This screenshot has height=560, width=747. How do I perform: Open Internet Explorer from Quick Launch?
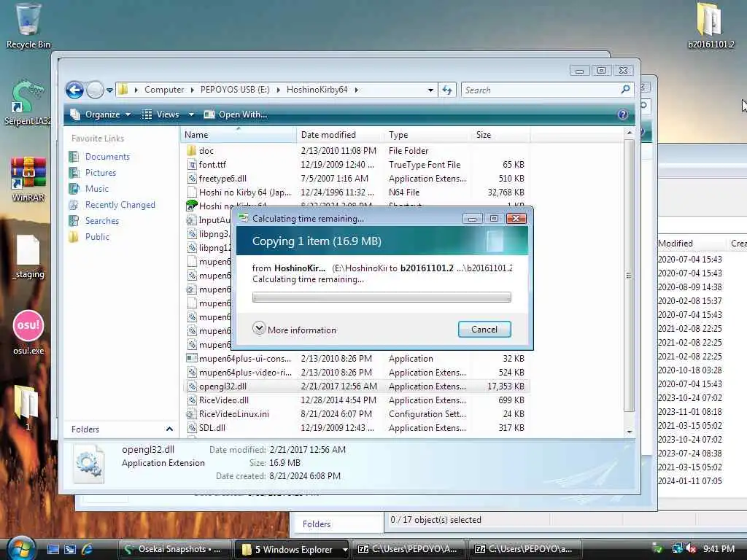[88, 549]
